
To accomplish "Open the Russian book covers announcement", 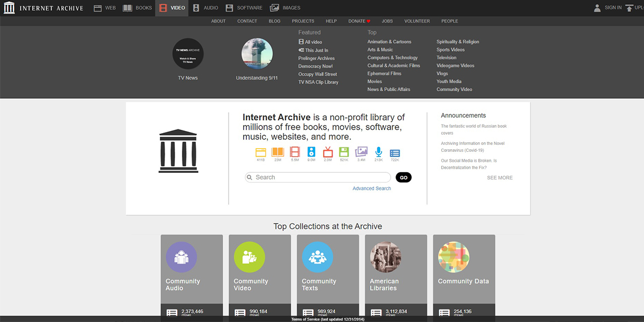I will point(474,129).
